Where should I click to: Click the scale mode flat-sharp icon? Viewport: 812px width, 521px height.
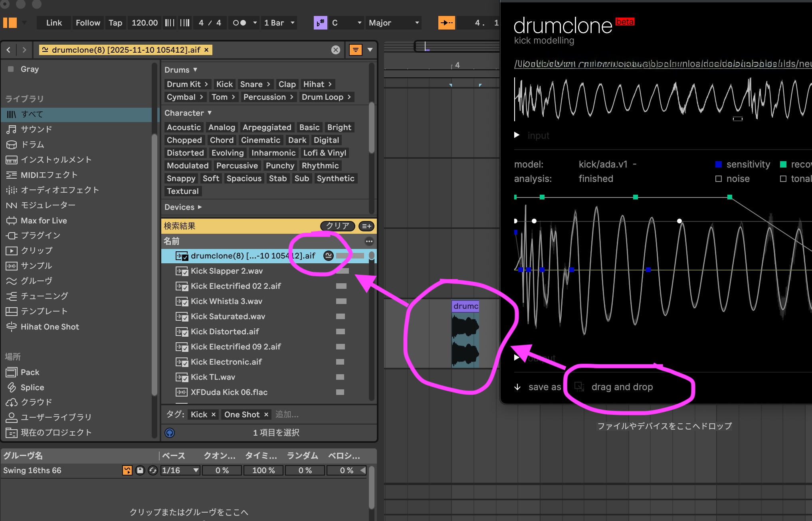pos(320,23)
